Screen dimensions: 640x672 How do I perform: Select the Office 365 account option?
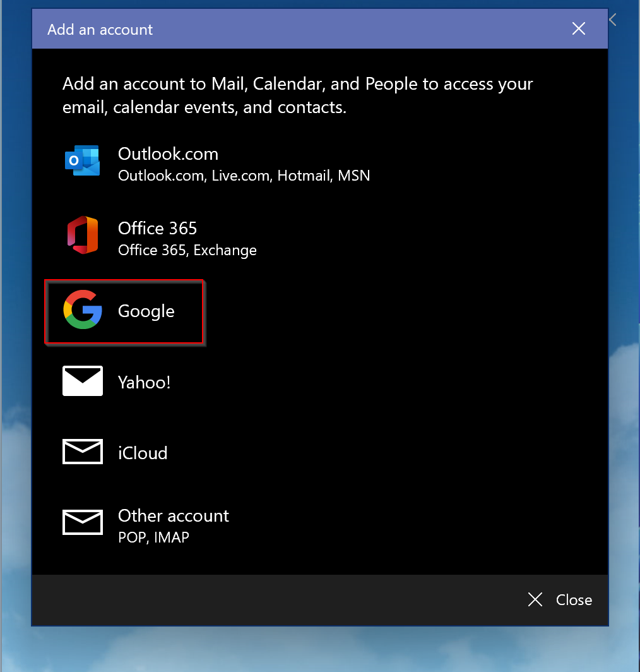pos(157,228)
